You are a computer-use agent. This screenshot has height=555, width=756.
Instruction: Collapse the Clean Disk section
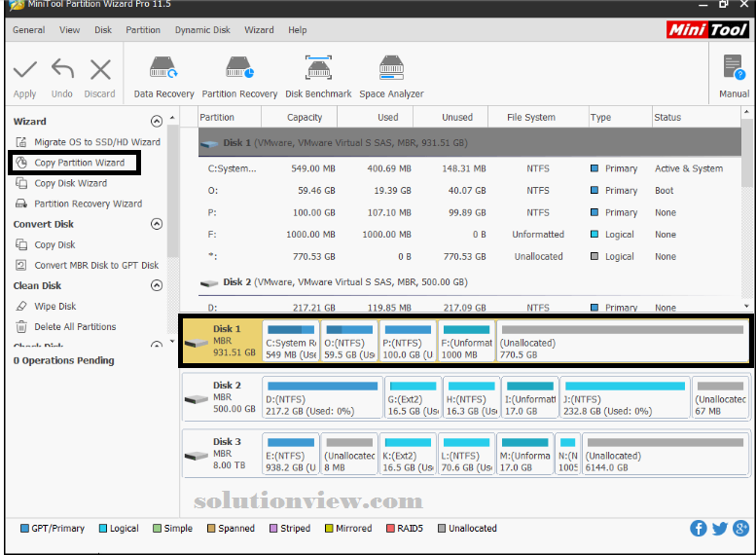(x=157, y=285)
